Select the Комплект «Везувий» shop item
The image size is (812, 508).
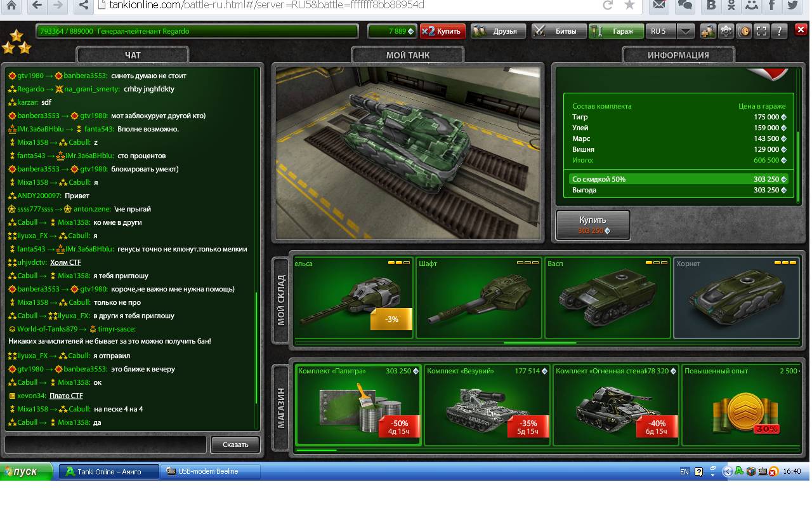click(487, 405)
